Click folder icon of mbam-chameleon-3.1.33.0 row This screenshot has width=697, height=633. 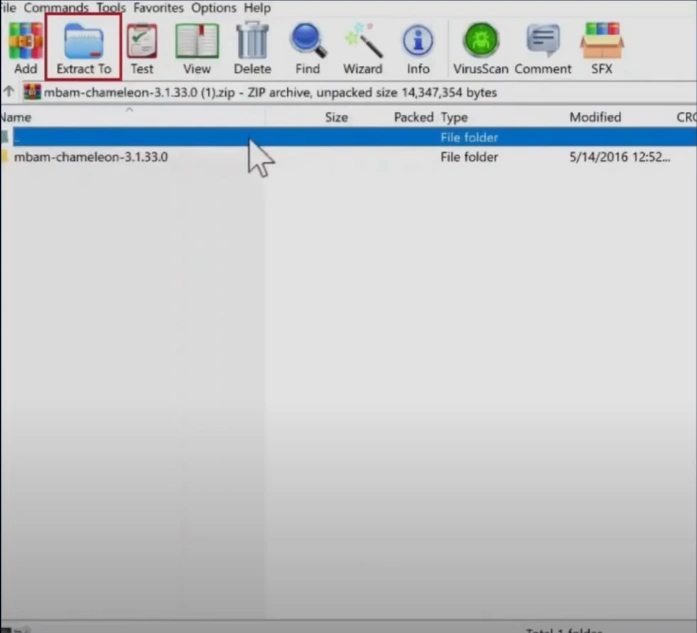(4, 156)
